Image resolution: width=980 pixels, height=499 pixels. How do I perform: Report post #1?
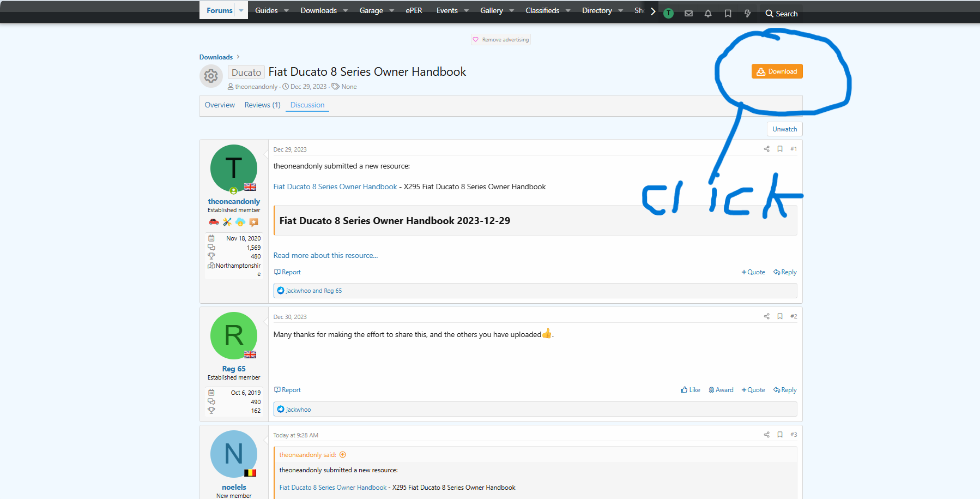point(287,272)
